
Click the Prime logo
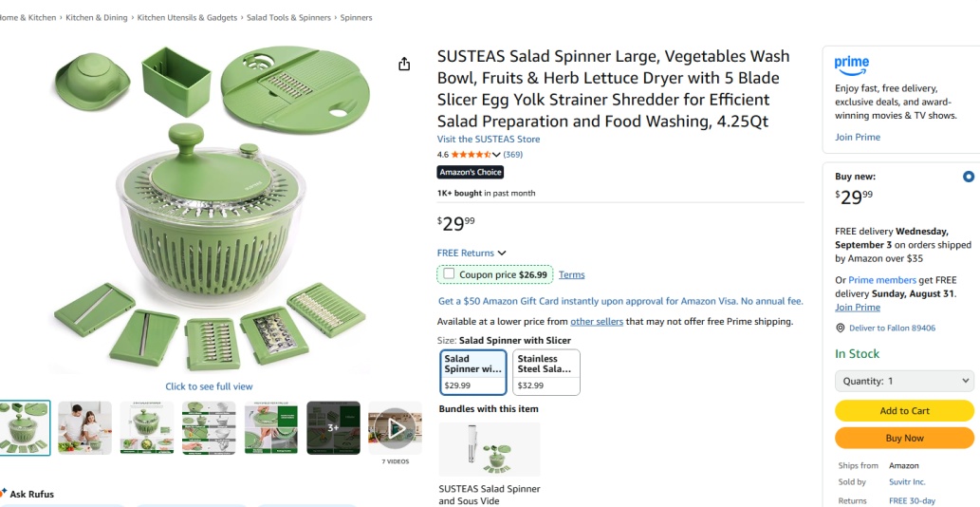coord(851,65)
